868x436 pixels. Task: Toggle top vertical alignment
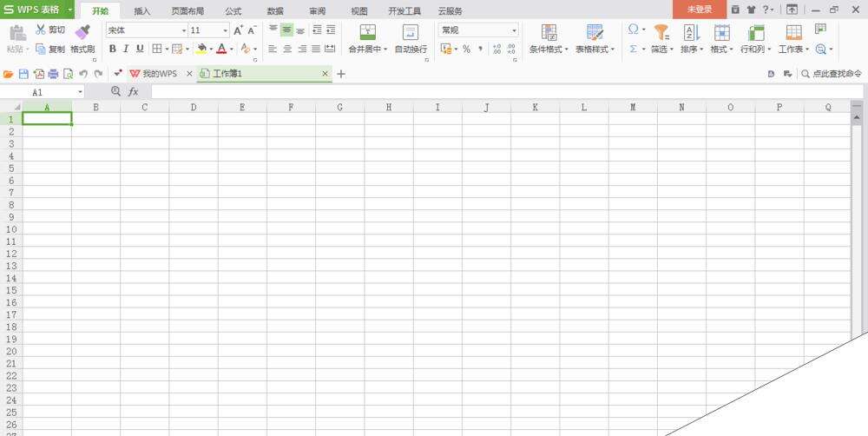coord(273,30)
